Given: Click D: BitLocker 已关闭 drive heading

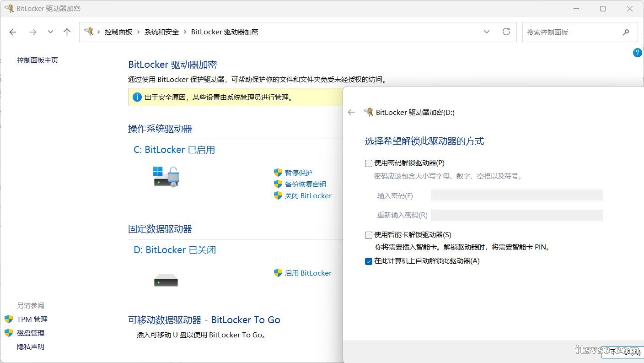Looking at the screenshot, I should pyautogui.click(x=175, y=250).
